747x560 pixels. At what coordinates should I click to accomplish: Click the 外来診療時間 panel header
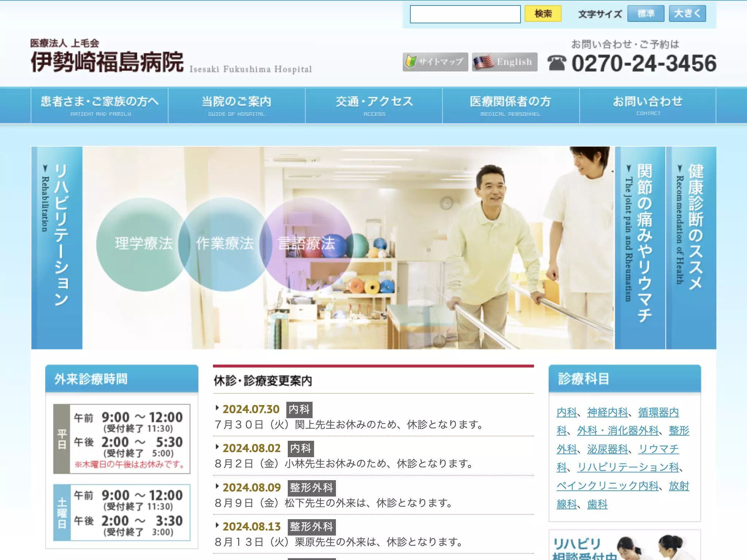(122, 379)
